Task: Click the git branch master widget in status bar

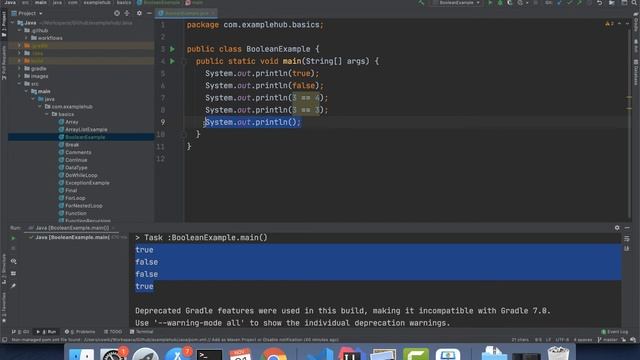Action: tap(608, 340)
